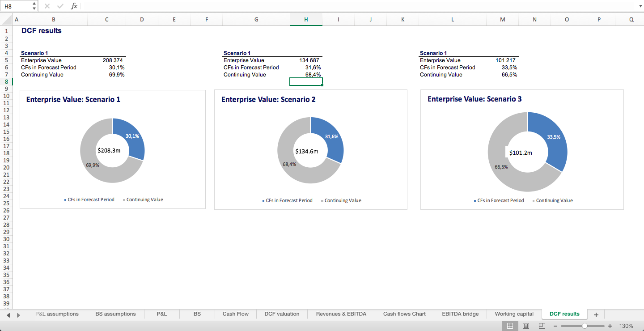
Task: Click the confirm checkmark formula bar icon
Action: (60, 6)
